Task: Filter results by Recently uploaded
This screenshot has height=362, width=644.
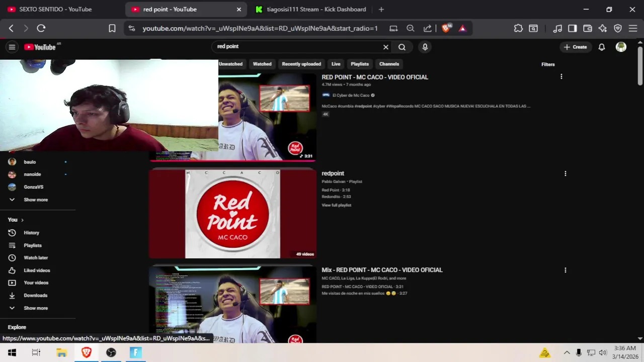Action: click(301, 64)
